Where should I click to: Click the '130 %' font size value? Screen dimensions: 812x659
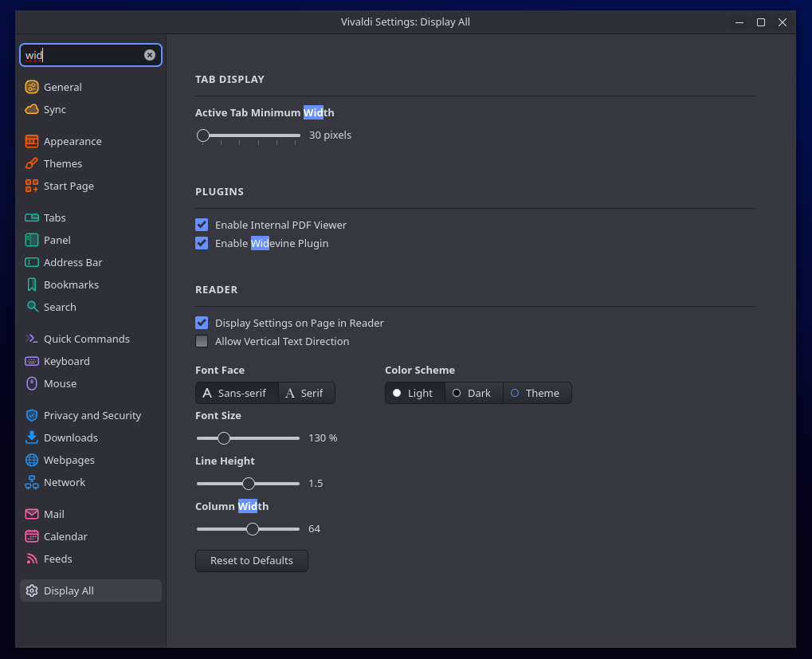click(323, 438)
